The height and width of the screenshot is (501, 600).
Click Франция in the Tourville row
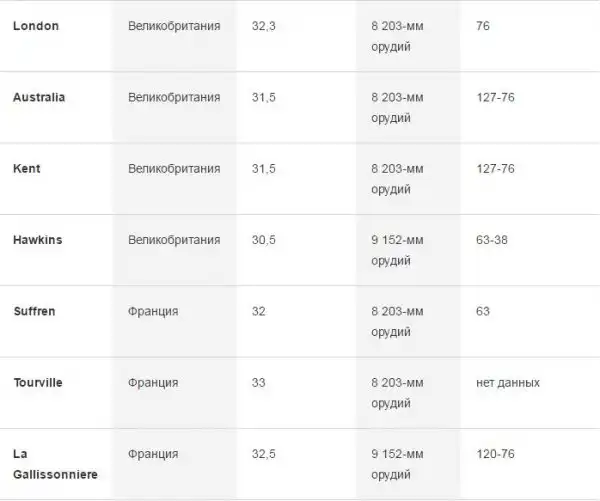(x=153, y=382)
